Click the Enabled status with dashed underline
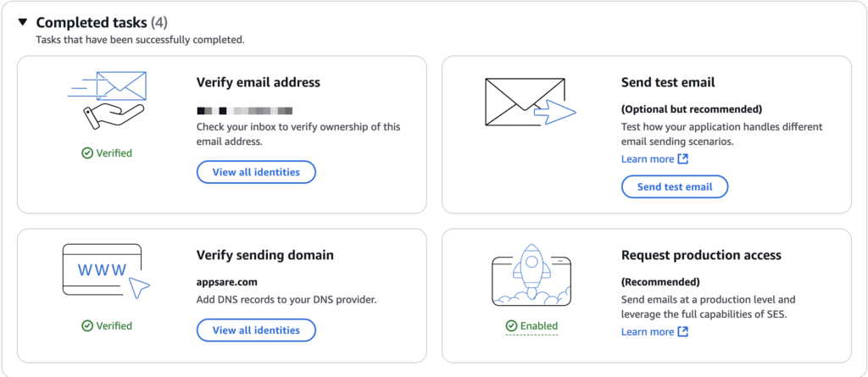868x377 pixels. pos(538,326)
